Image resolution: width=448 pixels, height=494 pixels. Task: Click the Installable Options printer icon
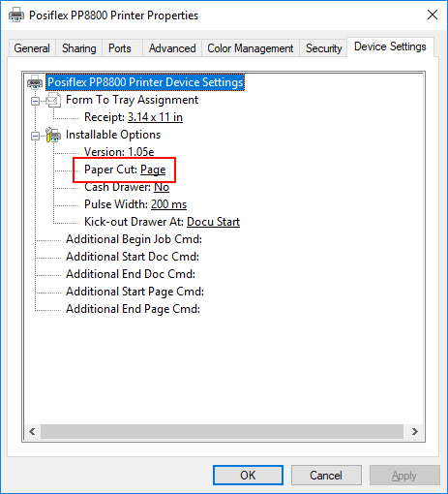pos(53,135)
